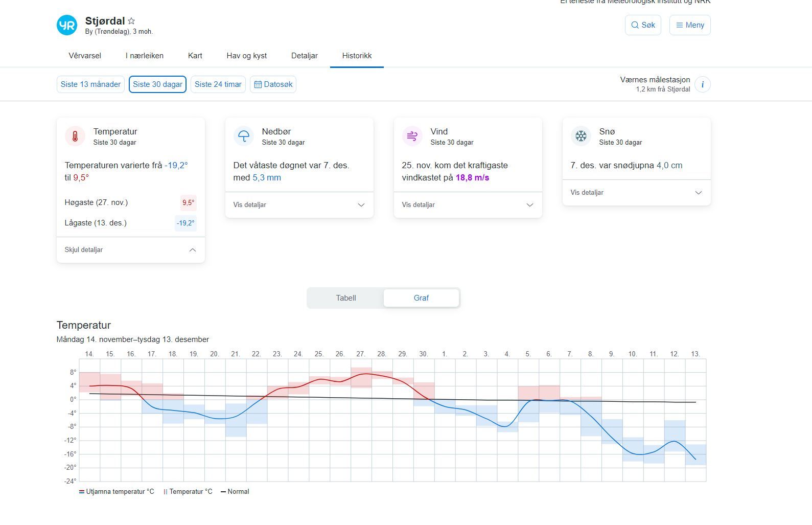The height and width of the screenshot is (525, 812).
Task: Click the snowflake icon in Snø card
Action: coord(581,136)
